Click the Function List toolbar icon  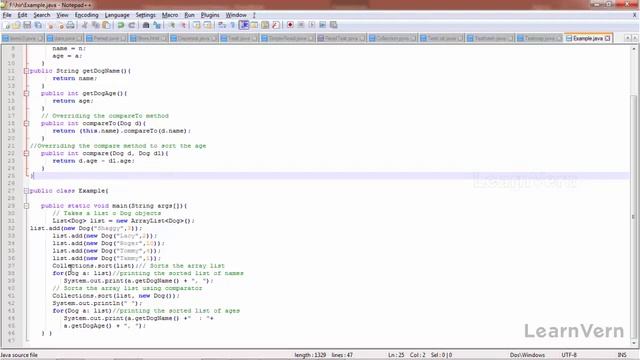coord(276,25)
